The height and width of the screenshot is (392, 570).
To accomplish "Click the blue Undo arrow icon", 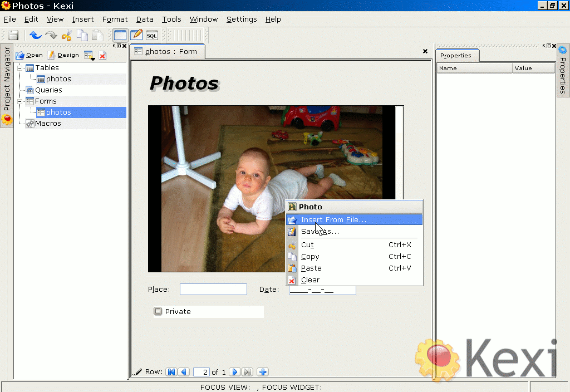I will coord(36,35).
